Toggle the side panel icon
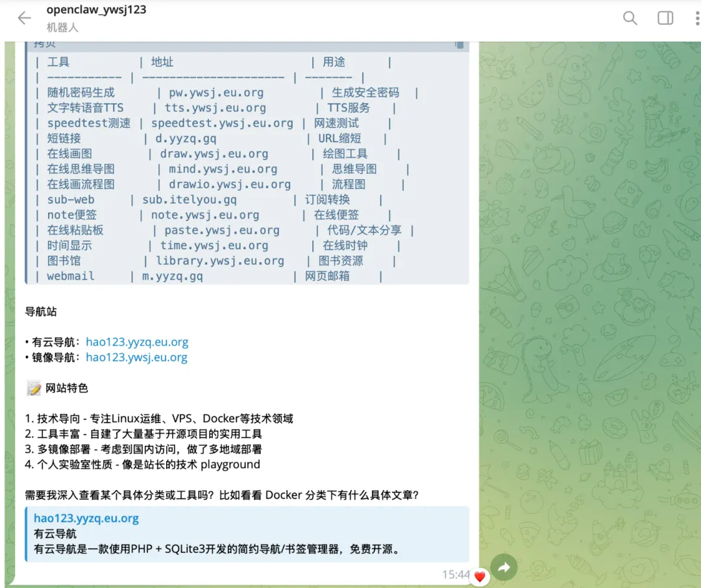 click(665, 18)
